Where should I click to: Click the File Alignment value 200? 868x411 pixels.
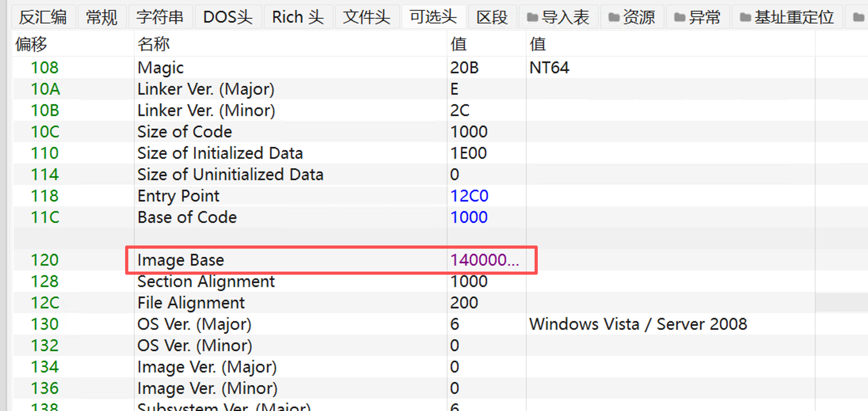point(464,303)
